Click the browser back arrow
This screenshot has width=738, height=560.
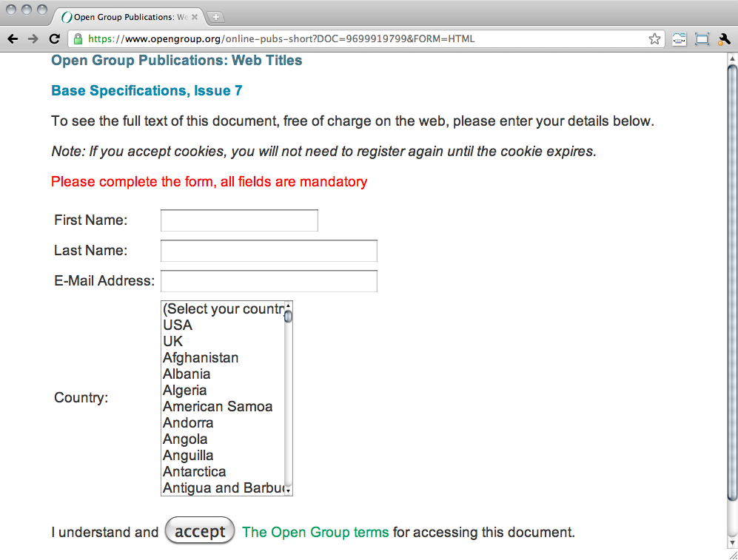pyautogui.click(x=13, y=39)
